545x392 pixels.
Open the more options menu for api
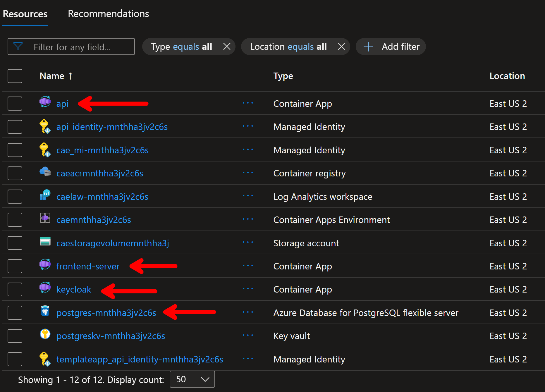[x=248, y=103]
